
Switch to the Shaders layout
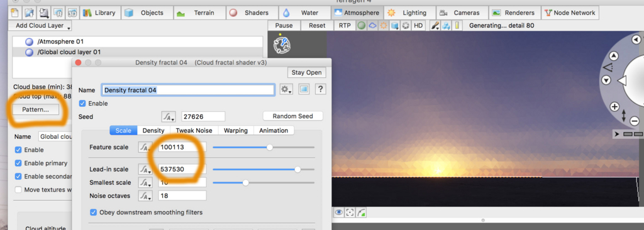[252, 13]
